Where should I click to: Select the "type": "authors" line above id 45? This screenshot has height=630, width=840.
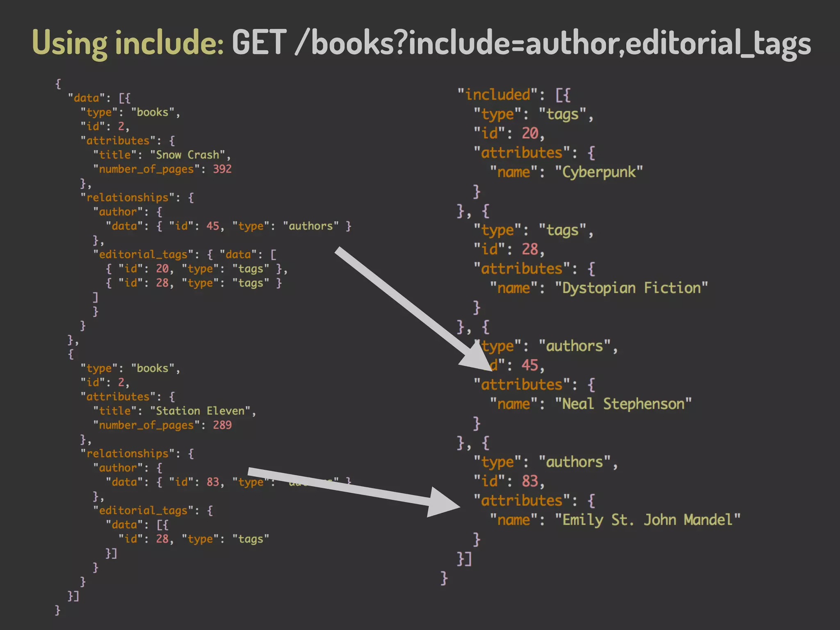[546, 346]
